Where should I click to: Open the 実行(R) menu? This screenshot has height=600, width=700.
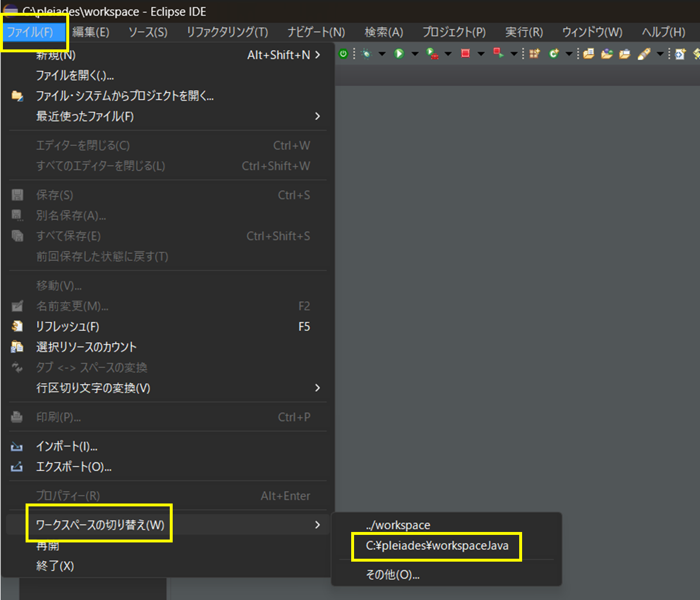(524, 32)
